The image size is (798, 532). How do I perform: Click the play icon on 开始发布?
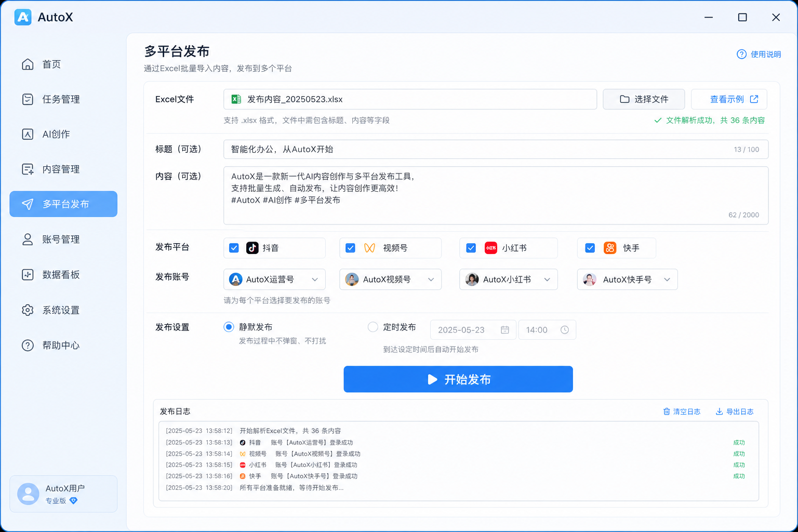pos(432,379)
